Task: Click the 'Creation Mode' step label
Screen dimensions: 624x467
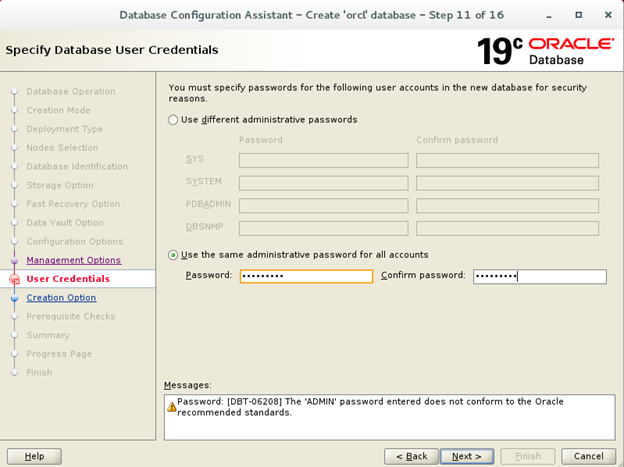Action: [x=58, y=110]
